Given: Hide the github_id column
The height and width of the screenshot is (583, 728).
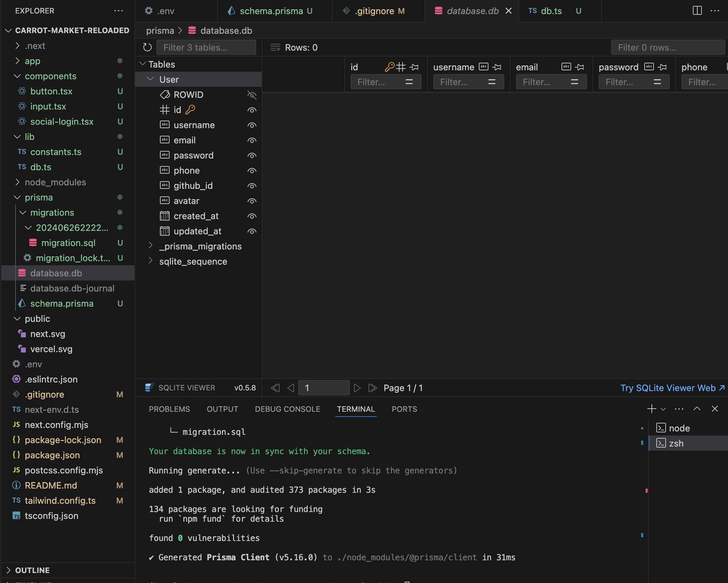Looking at the screenshot, I should 252,186.
